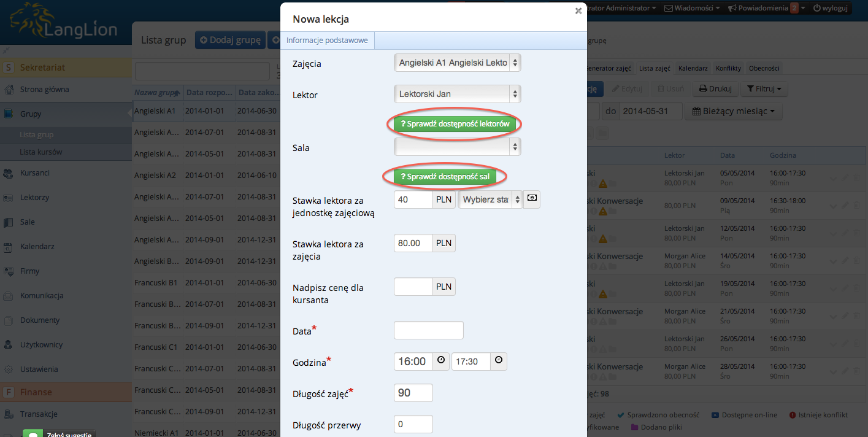Open Lektorzy section in sidebar
The height and width of the screenshot is (437, 868).
(34, 198)
